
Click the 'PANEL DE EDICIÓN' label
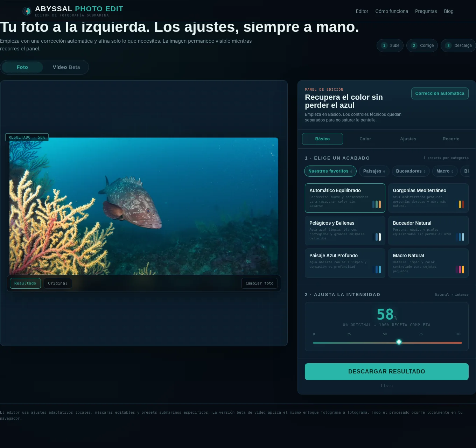pyautogui.click(x=324, y=90)
